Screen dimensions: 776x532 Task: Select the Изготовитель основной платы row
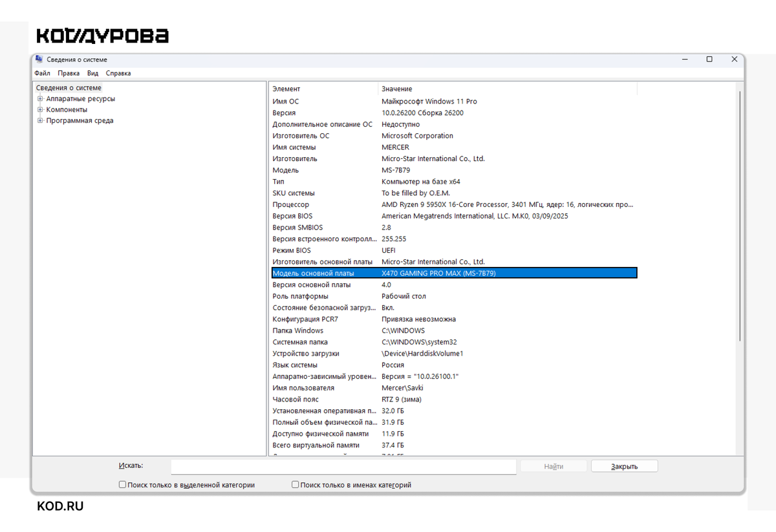pos(453,262)
